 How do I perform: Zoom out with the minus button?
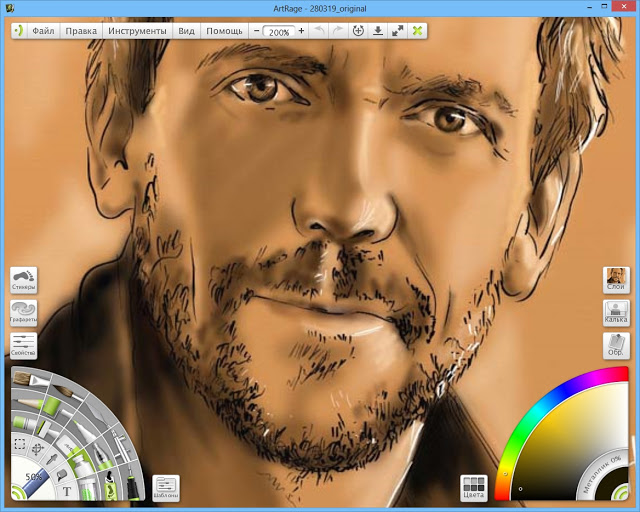point(256,31)
